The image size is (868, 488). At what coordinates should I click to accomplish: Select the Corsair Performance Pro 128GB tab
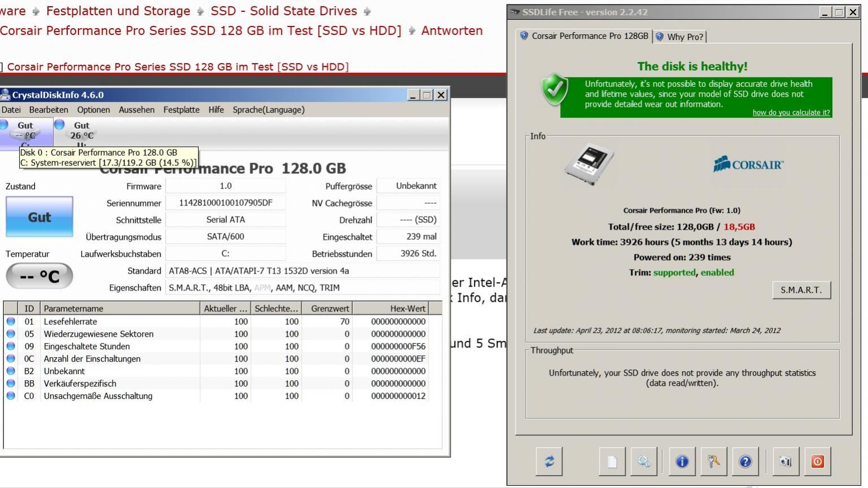tap(584, 36)
